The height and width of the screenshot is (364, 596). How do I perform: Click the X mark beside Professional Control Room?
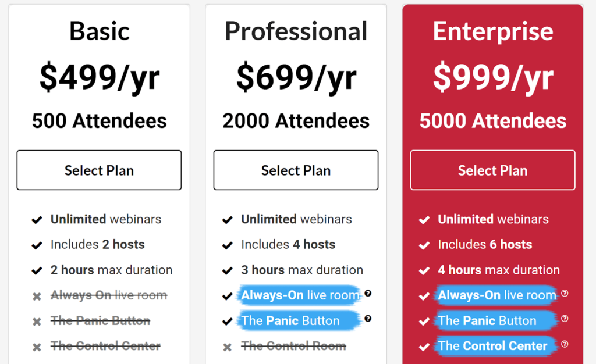pos(228,347)
